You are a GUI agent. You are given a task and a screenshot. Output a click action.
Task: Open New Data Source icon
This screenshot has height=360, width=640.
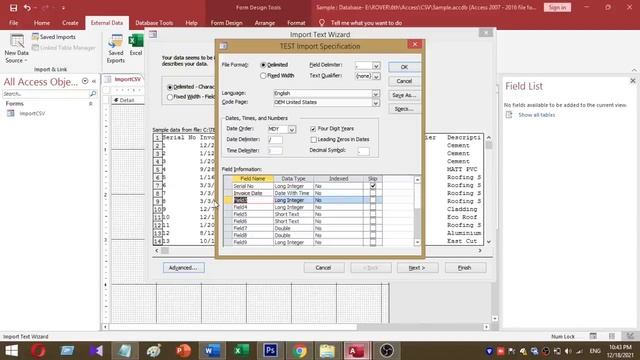click(17, 42)
